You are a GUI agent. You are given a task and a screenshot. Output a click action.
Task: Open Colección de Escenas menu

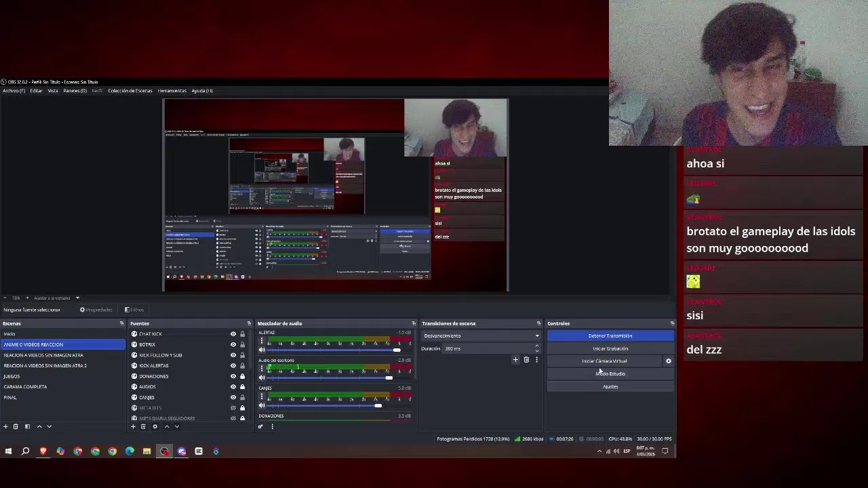pos(130,91)
